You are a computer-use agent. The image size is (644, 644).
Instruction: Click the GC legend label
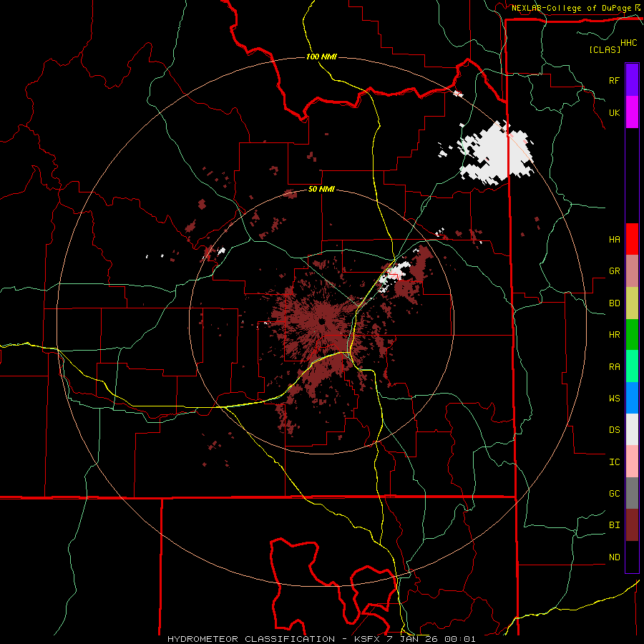(614, 494)
